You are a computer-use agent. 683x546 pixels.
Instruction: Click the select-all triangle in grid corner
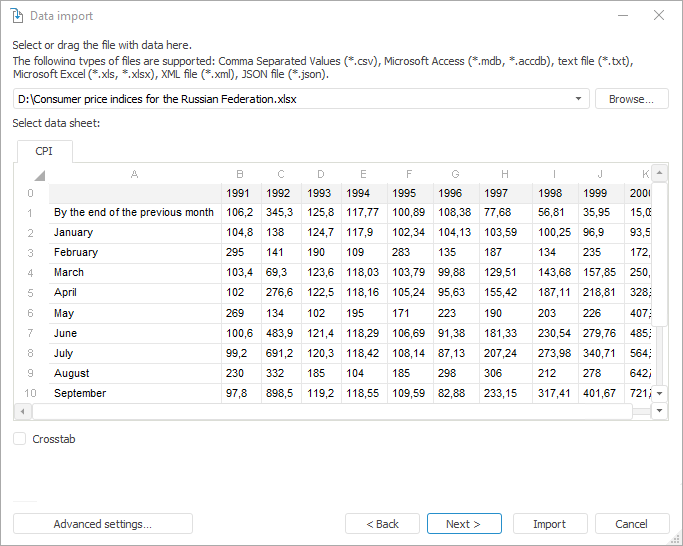(x=38, y=174)
